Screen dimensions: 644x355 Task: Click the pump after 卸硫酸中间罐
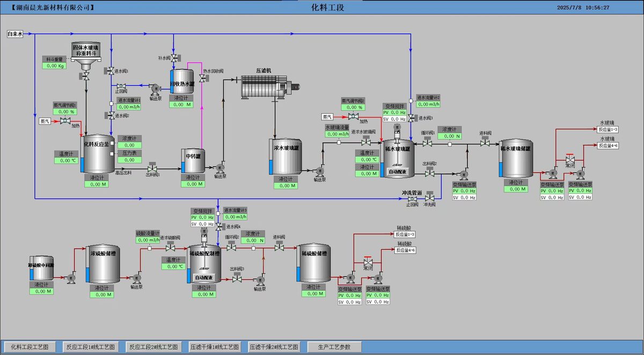pos(71,277)
